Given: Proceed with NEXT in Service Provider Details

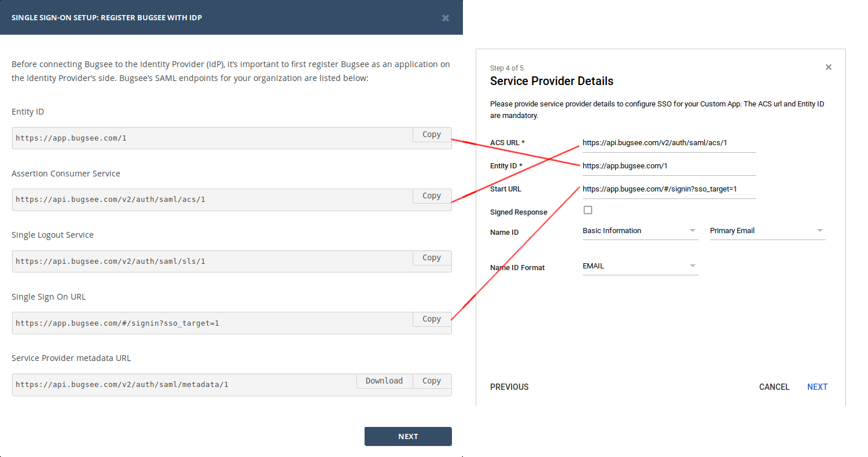Looking at the screenshot, I should (817, 387).
